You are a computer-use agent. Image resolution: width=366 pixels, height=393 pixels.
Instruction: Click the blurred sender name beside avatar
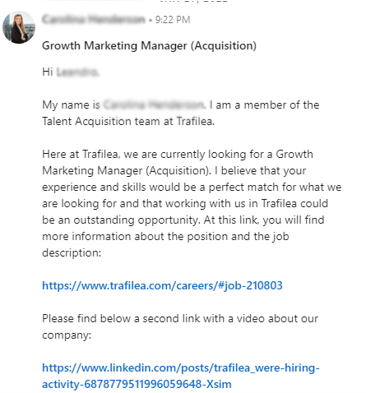94,20
